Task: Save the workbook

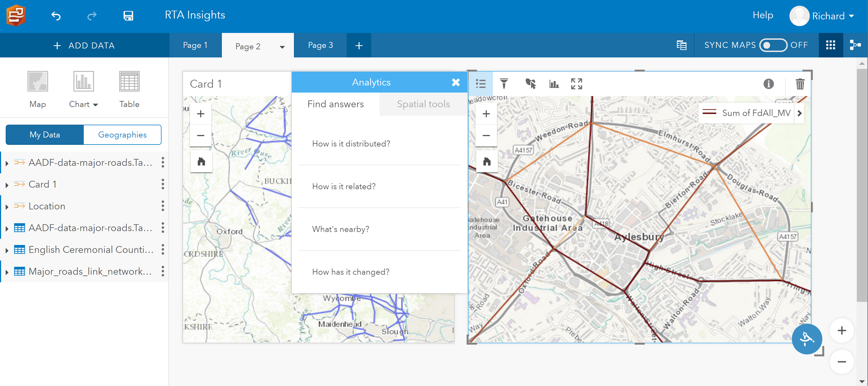Action: [128, 16]
